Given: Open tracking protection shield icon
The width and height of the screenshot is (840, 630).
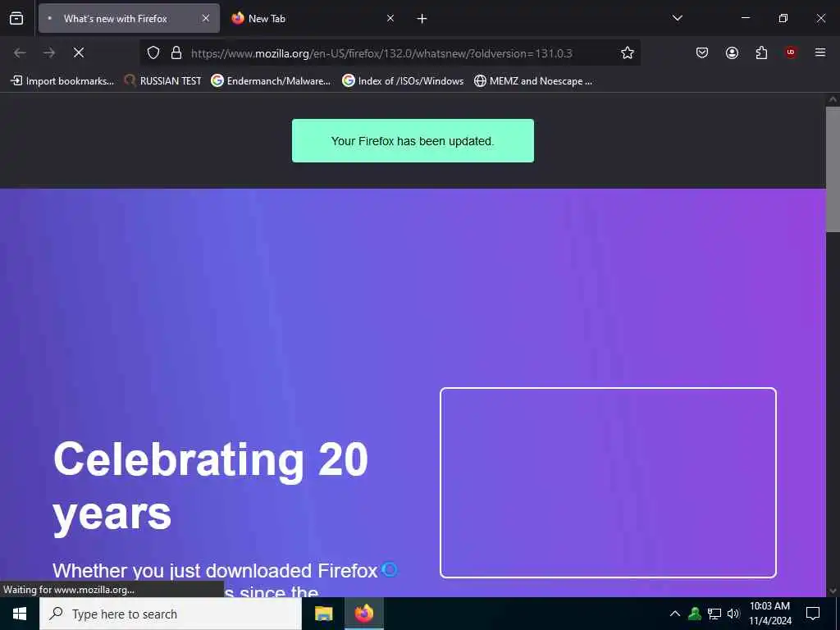Looking at the screenshot, I should (x=153, y=52).
